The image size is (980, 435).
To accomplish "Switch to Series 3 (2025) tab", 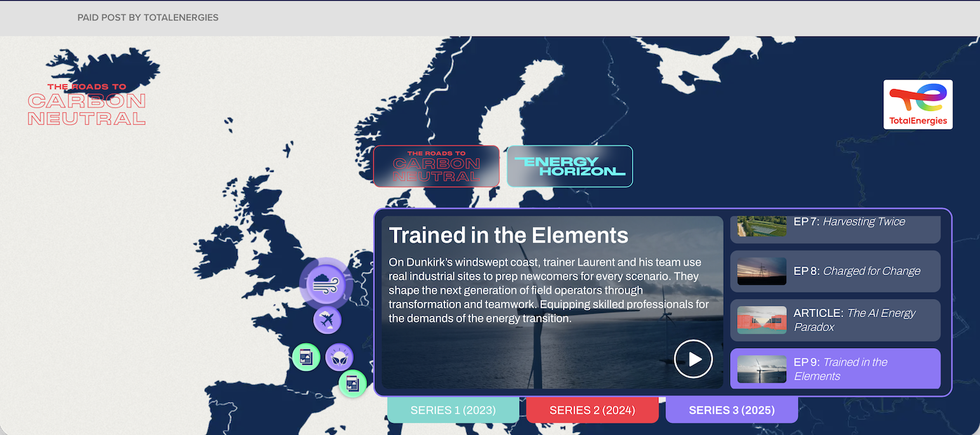I will tap(731, 410).
